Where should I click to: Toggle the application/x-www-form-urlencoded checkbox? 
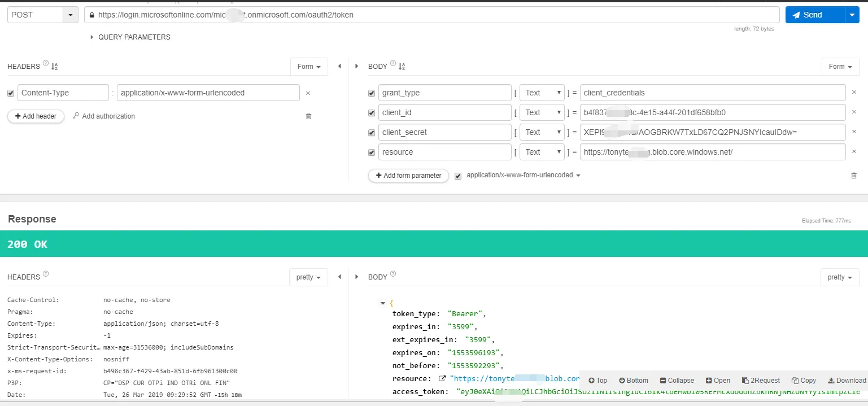[458, 176]
